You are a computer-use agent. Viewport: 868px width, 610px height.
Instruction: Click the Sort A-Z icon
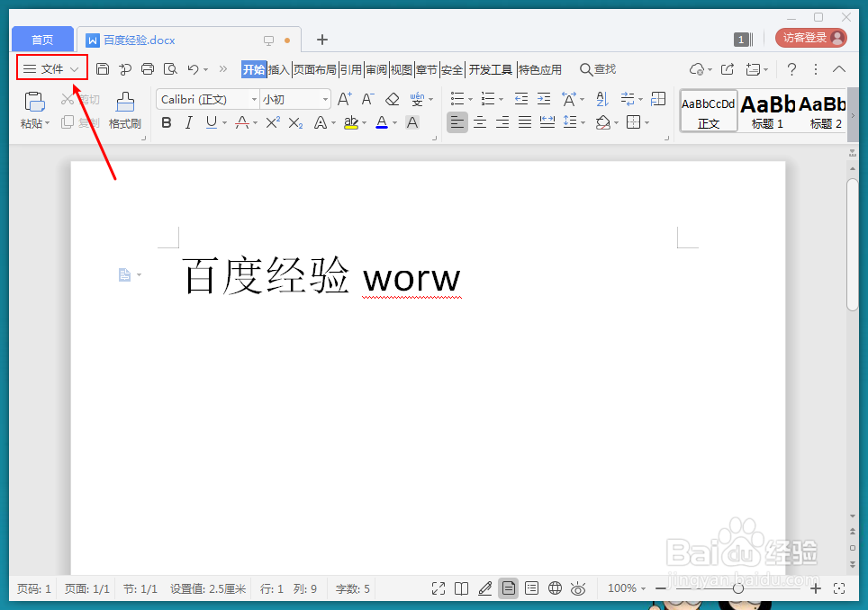coord(602,99)
